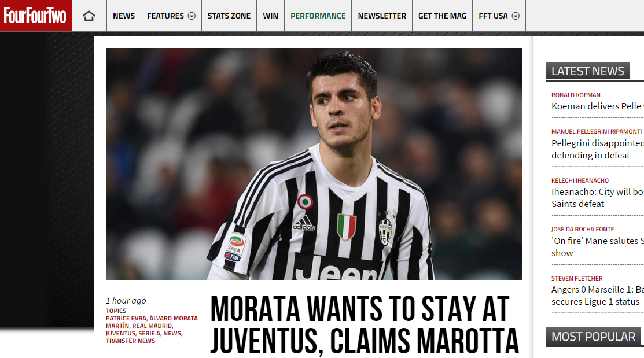Viewport: 644px width, 358px height.
Task: Go to the Win section
Action: 270,16
